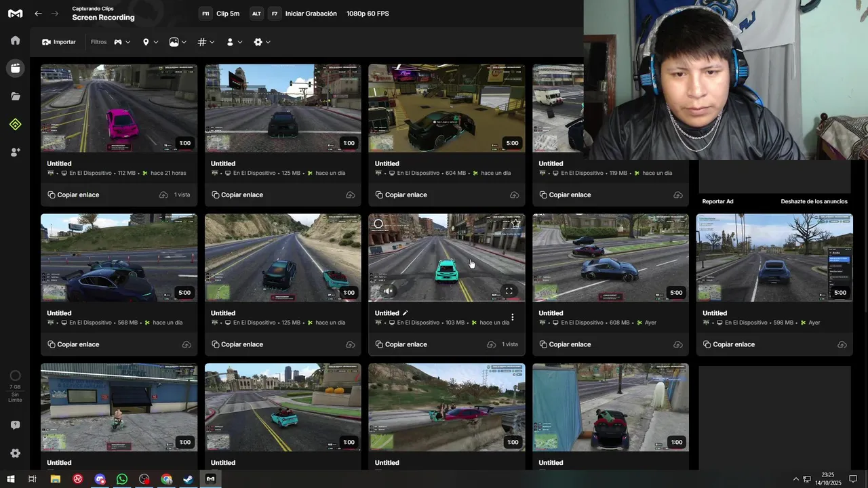Open the notification center in the tray
The height and width of the screenshot is (488, 868).
853,479
